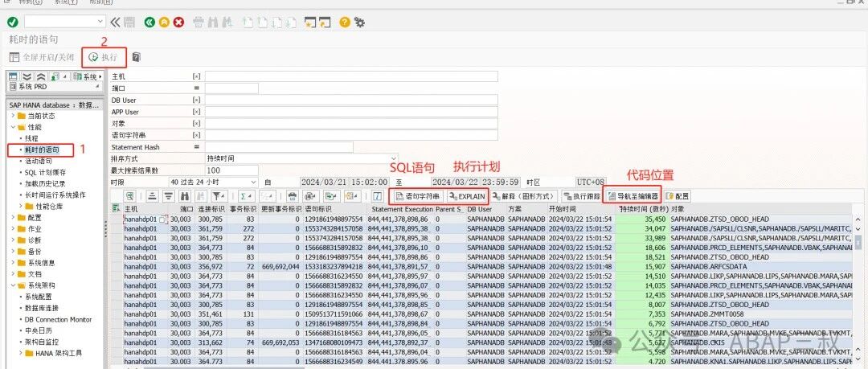
Task: Collapse the 性能 folder
Action: coord(14,127)
